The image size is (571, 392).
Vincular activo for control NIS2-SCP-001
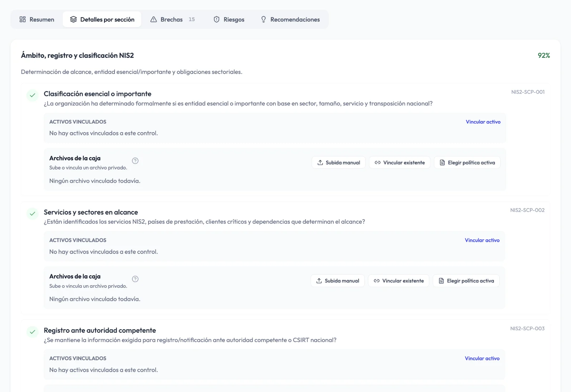pos(483,122)
